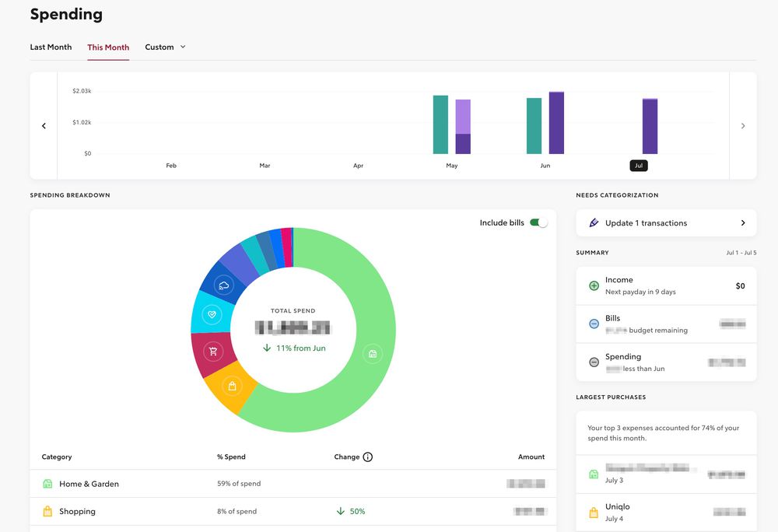Click the cloud icon on dark blue segment
Screen dimensions: 778x532
[224, 285]
